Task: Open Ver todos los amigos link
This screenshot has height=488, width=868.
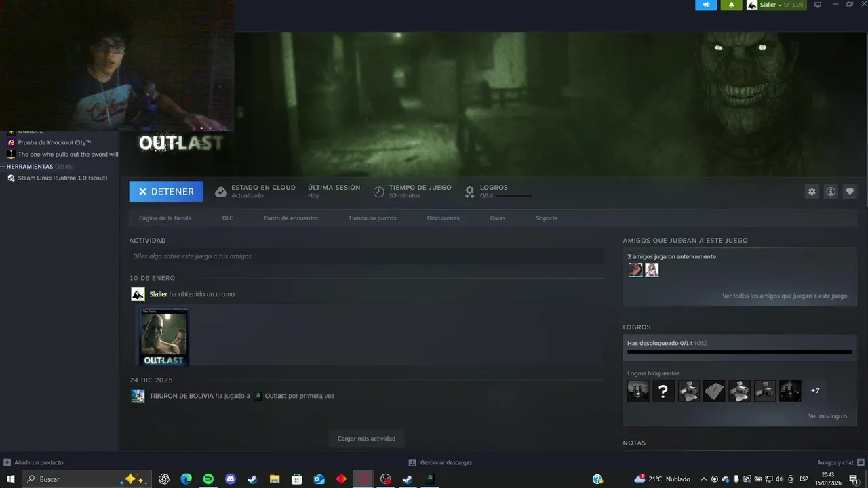Action: tap(785, 296)
